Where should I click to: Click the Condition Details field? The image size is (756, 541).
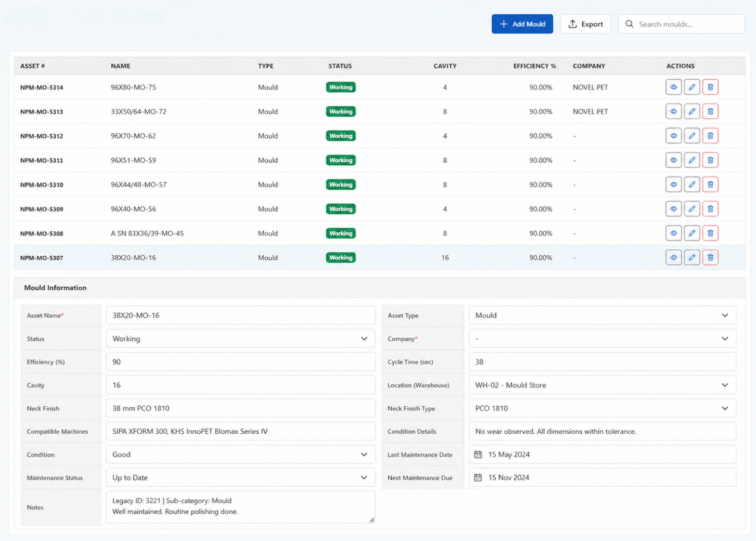click(602, 431)
